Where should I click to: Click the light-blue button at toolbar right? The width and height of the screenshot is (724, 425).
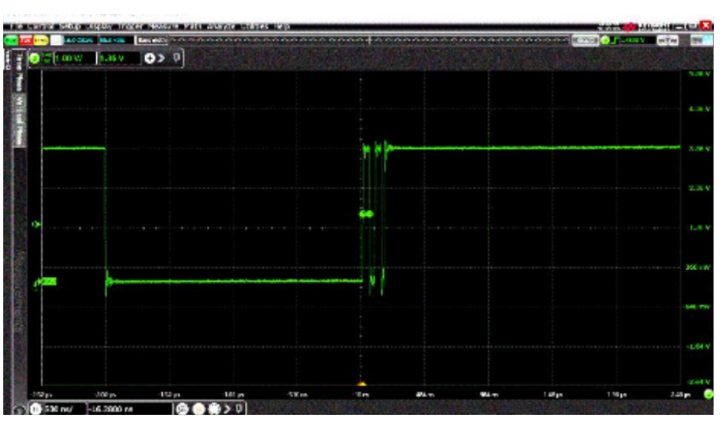coord(701,41)
